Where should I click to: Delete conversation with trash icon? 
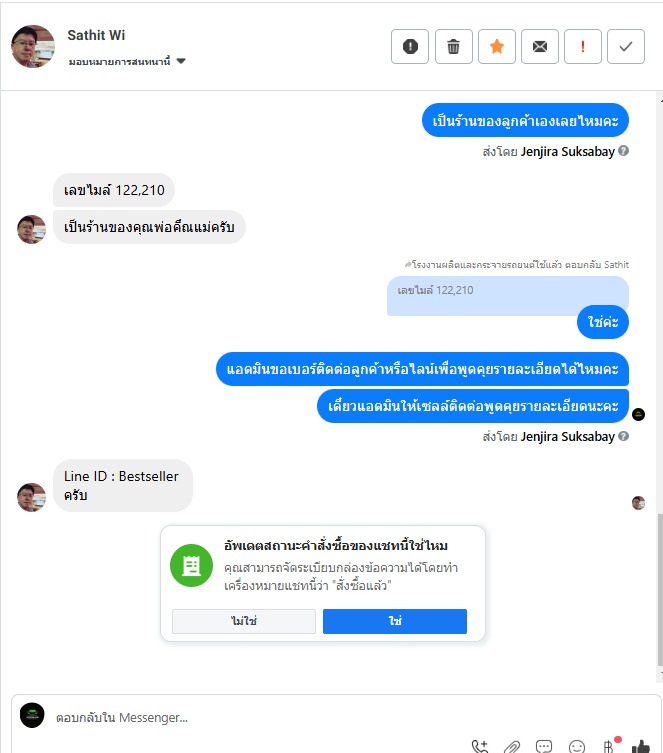tap(453, 47)
